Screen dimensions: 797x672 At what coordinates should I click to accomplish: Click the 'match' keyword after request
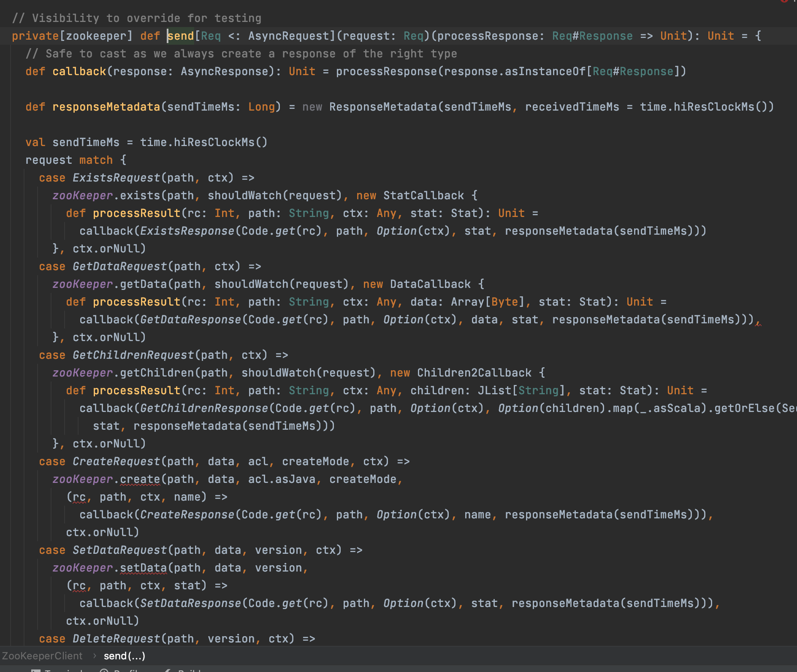coord(96,160)
